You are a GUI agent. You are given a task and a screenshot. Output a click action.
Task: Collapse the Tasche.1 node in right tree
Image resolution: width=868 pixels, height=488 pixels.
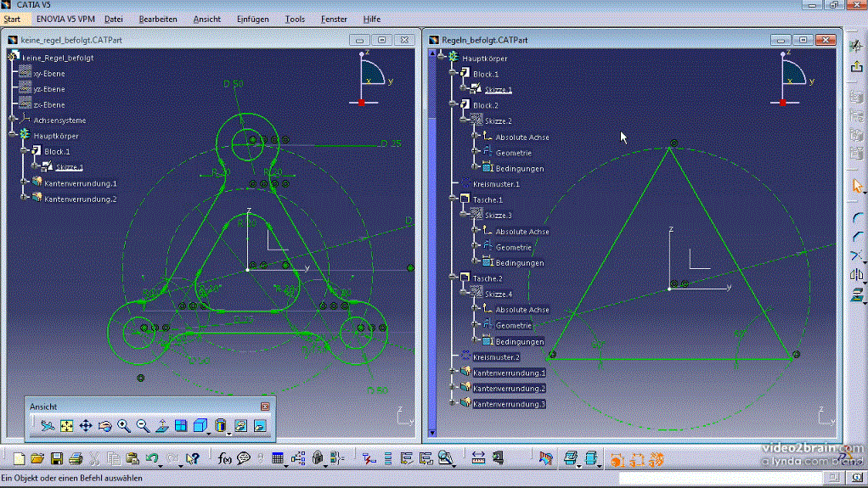point(453,198)
